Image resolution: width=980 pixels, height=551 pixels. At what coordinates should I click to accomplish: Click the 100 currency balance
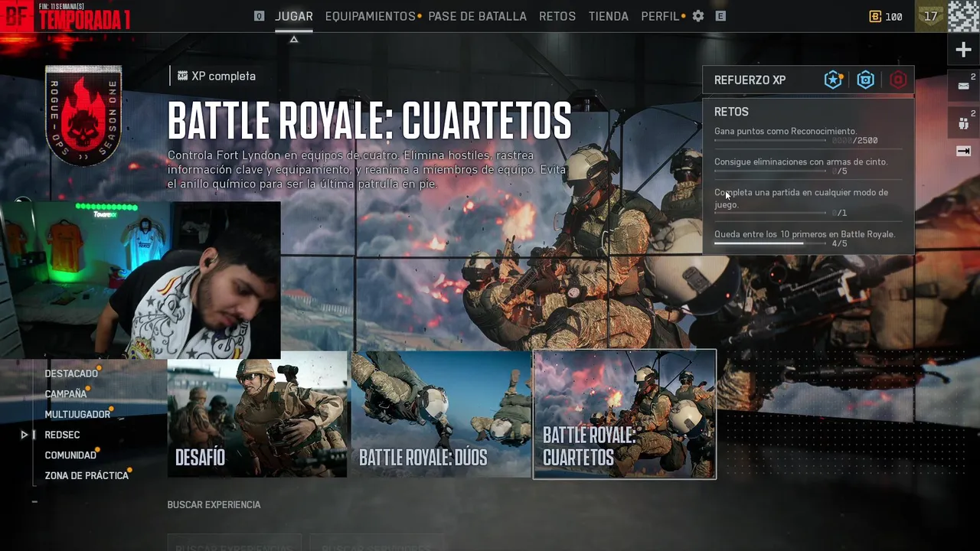pos(893,17)
